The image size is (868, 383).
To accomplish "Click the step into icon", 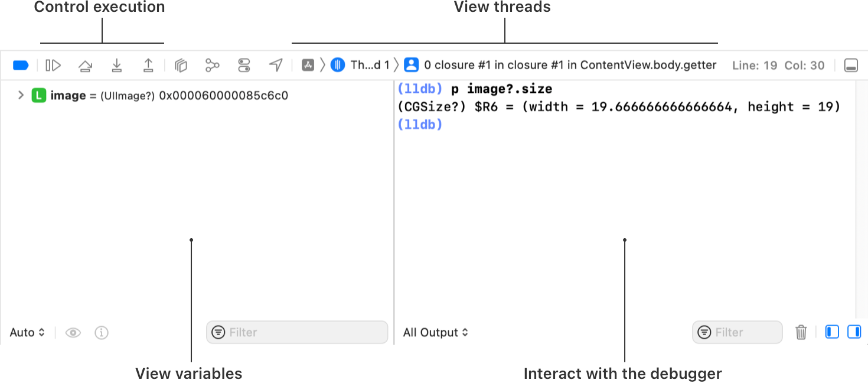I will point(117,65).
